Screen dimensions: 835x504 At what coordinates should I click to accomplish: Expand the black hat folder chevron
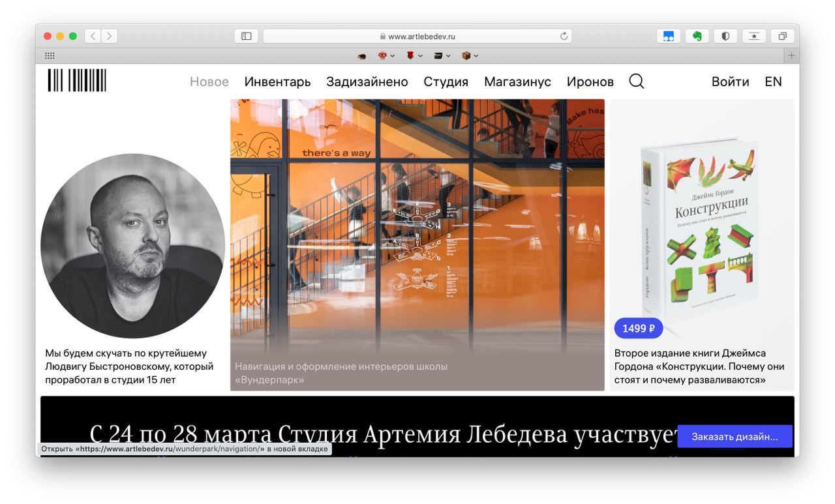448,56
